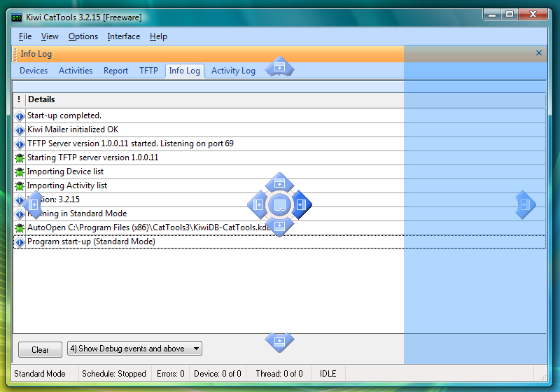Click the center tabbed-dock guide button
This screenshot has width=560, height=392.
pos(279,204)
